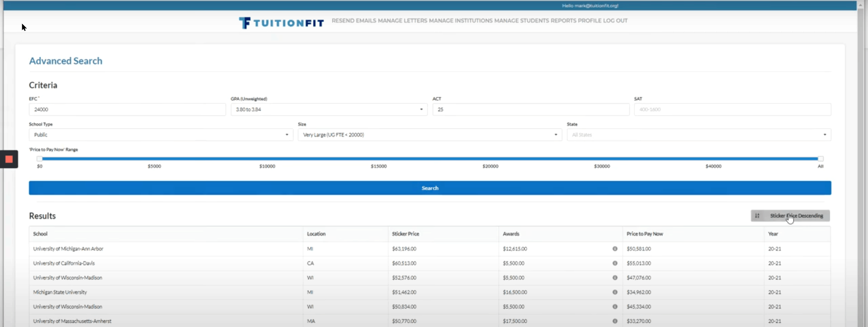
Task: Select Michigan State University row
Action: [429, 292]
